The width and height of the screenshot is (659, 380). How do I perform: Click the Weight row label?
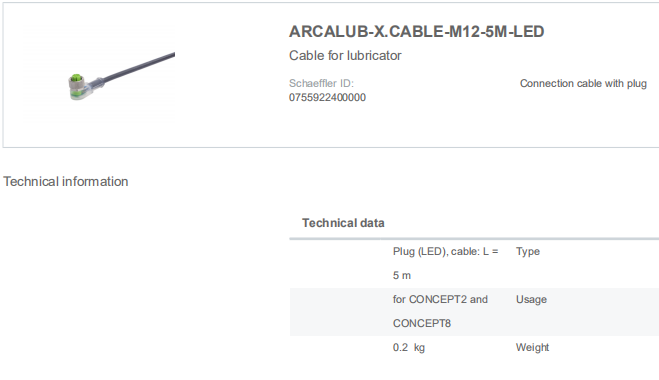(532, 347)
